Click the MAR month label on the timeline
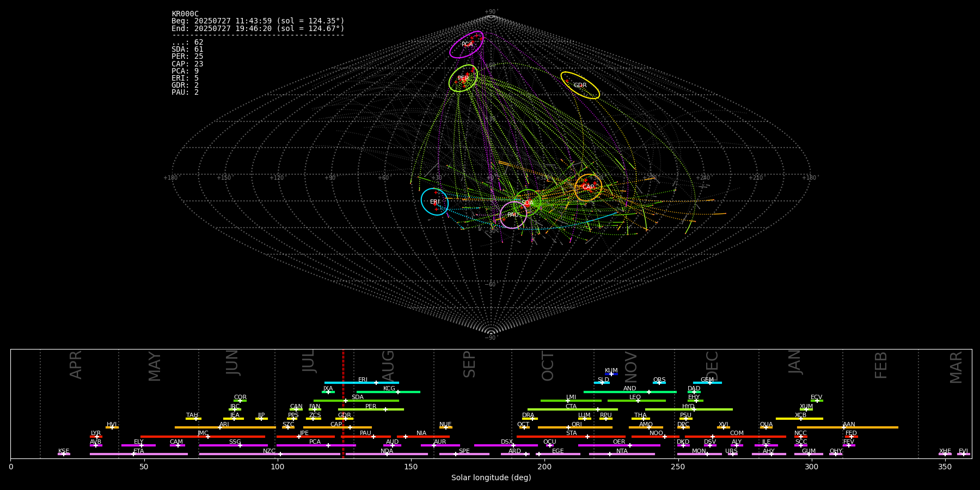 click(956, 367)
